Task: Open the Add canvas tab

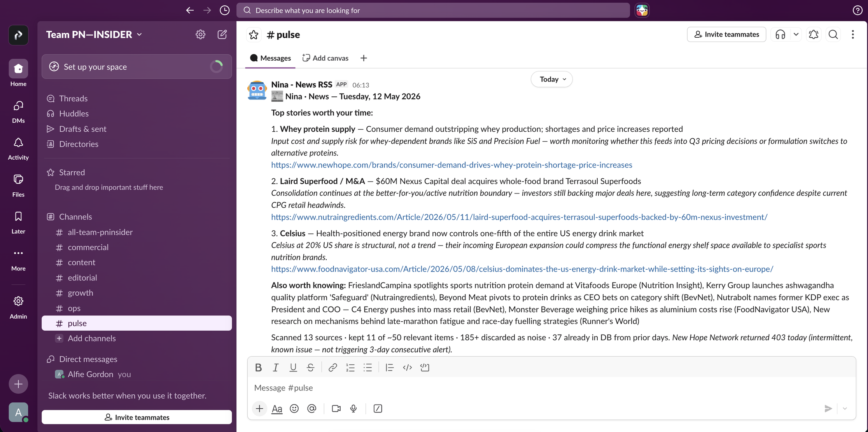Action: click(325, 58)
